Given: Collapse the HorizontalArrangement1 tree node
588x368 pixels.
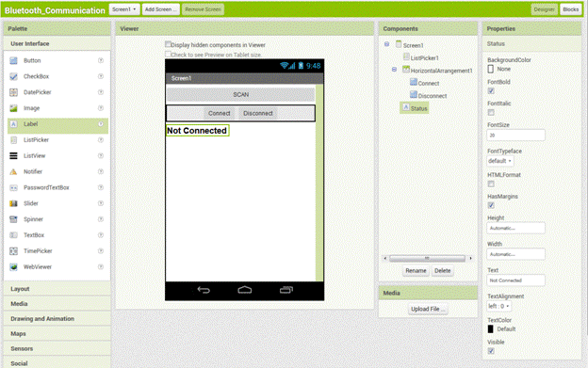Looking at the screenshot, I should (394, 70).
